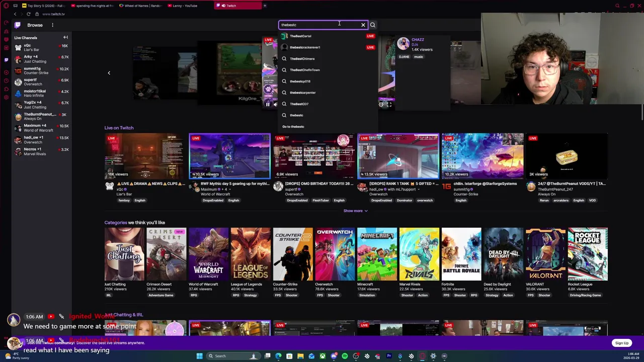Go back in the browser toolbar
This screenshot has width=644, height=362.
(15, 14)
